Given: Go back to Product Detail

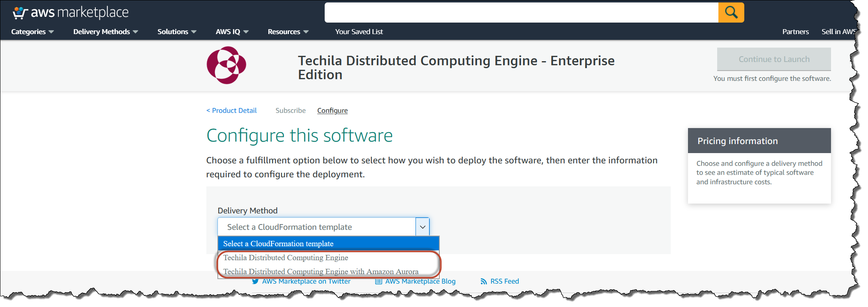Looking at the screenshot, I should coord(231,111).
